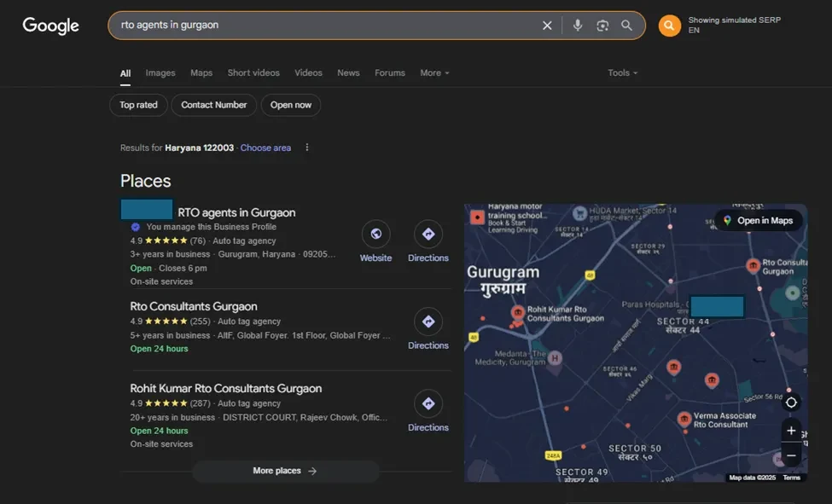This screenshot has height=504, width=832.
Task: Click the map's my-location target icon
Action: (791, 403)
